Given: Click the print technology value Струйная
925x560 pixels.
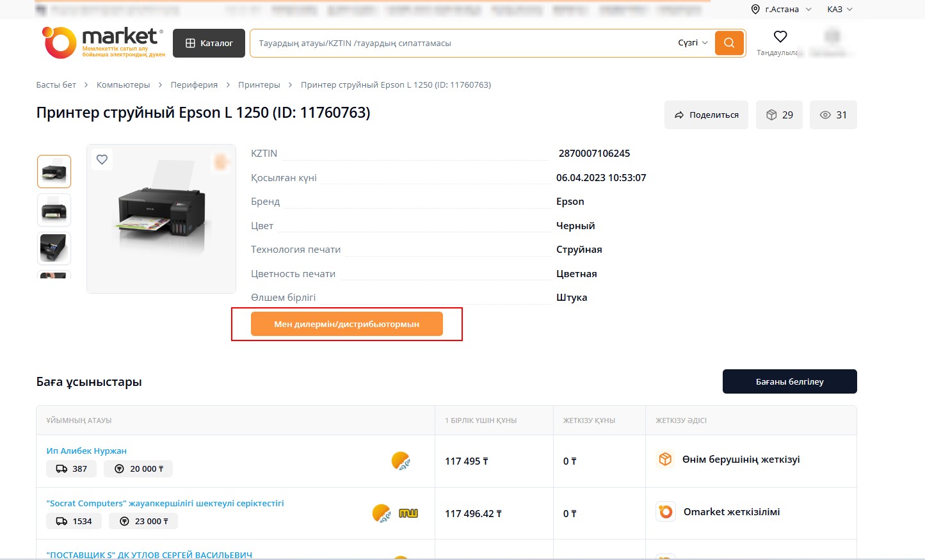Looking at the screenshot, I should [x=579, y=250].
